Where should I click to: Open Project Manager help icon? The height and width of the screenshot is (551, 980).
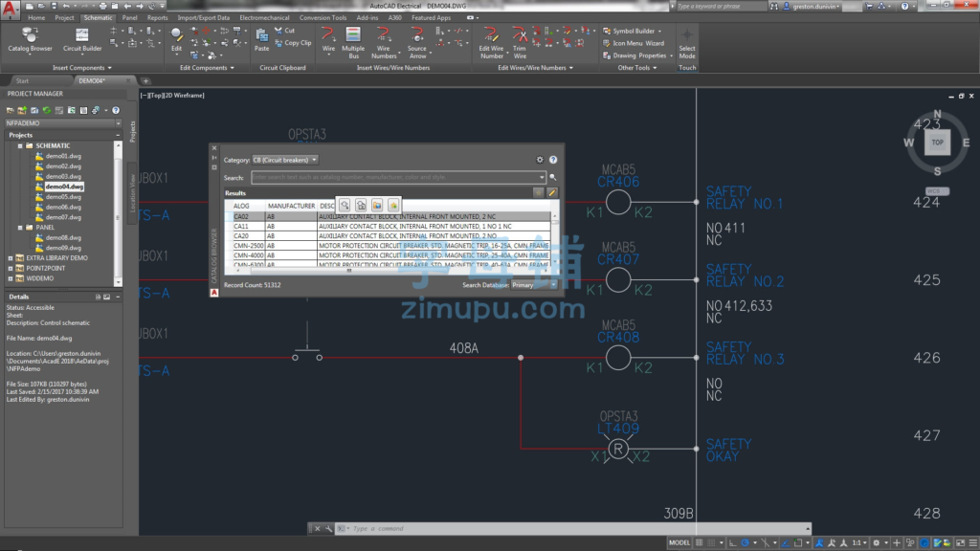click(x=116, y=111)
